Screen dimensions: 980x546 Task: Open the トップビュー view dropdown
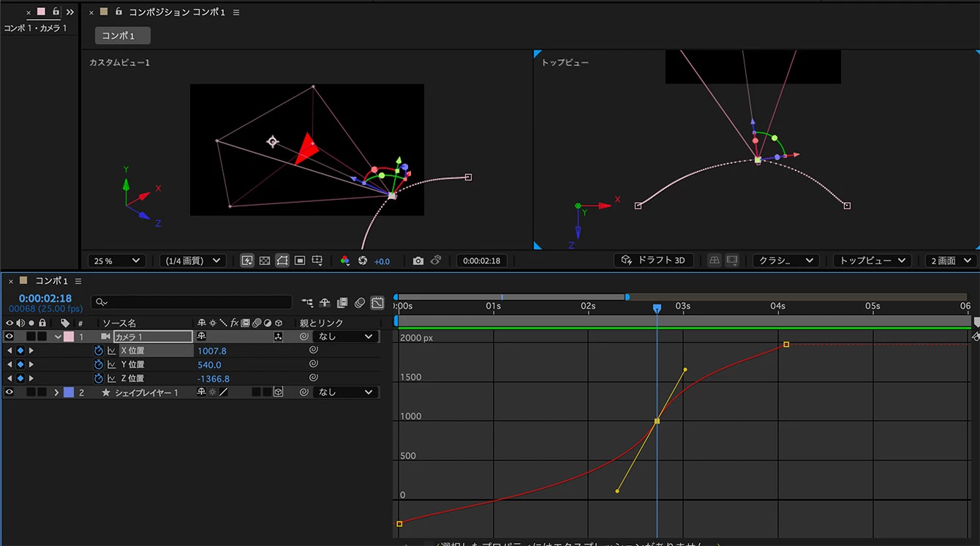[x=873, y=261]
